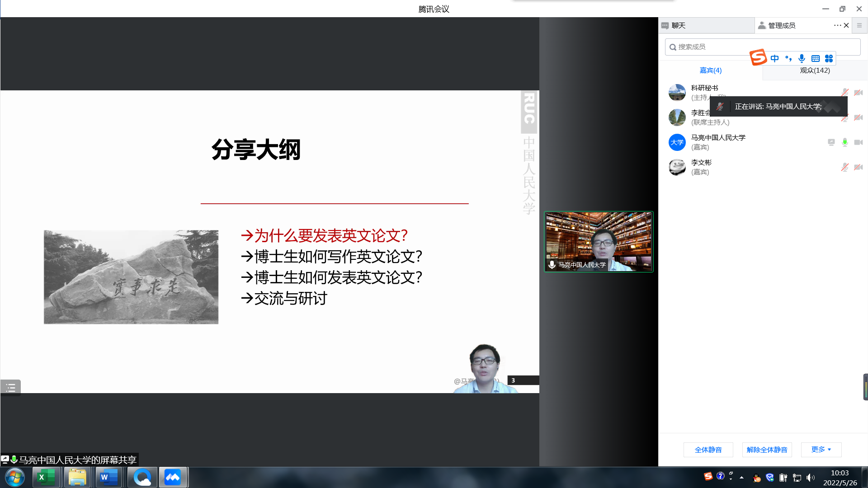Click 为什么要发表英文论文? outline item
Screen dimensions: 868x488
point(325,235)
